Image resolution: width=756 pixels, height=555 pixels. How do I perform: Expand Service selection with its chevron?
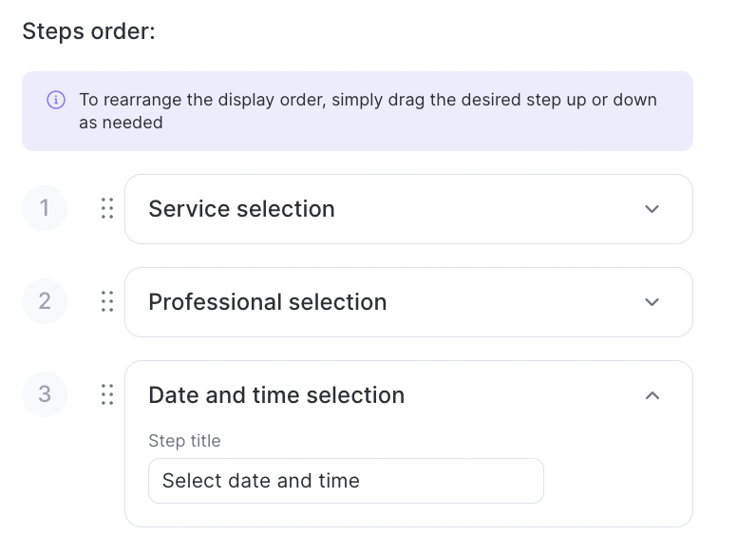point(652,209)
